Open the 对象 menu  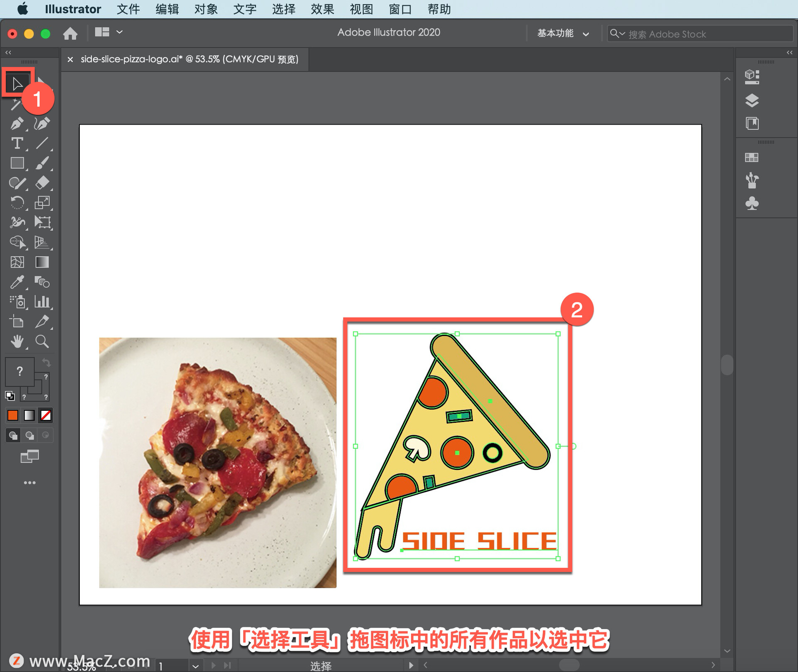coord(206,9)
